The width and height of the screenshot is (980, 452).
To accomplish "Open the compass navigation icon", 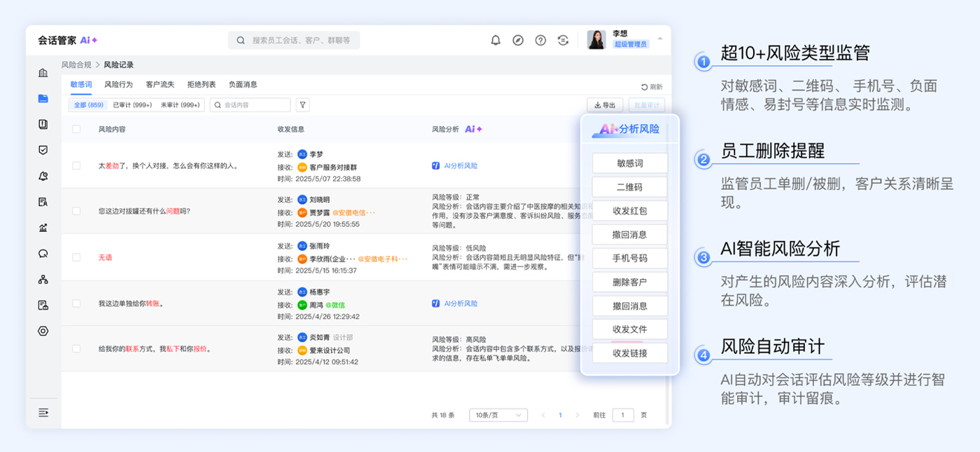I will (518, 41).
